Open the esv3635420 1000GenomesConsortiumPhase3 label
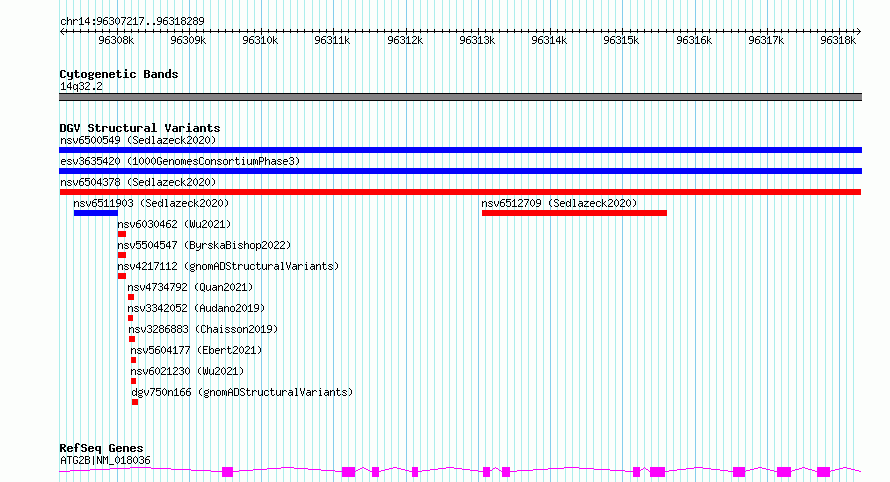890x482 pixels. 180,161
